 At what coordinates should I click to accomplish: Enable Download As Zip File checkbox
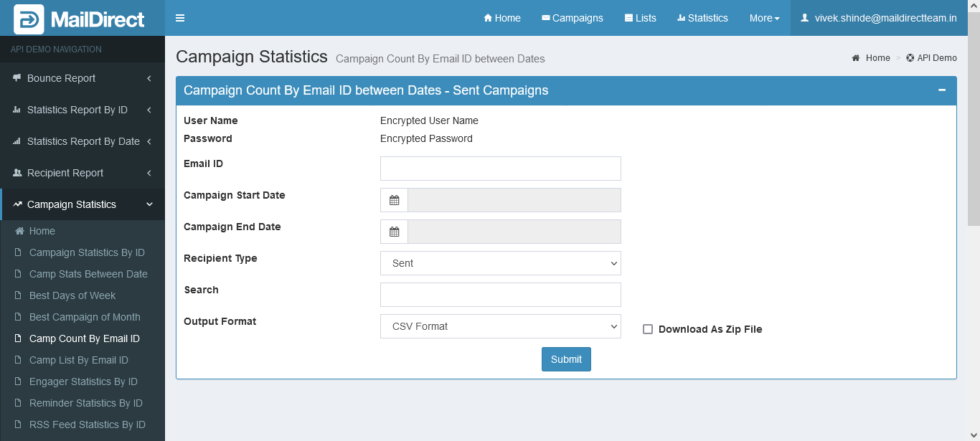pos(648,329)
